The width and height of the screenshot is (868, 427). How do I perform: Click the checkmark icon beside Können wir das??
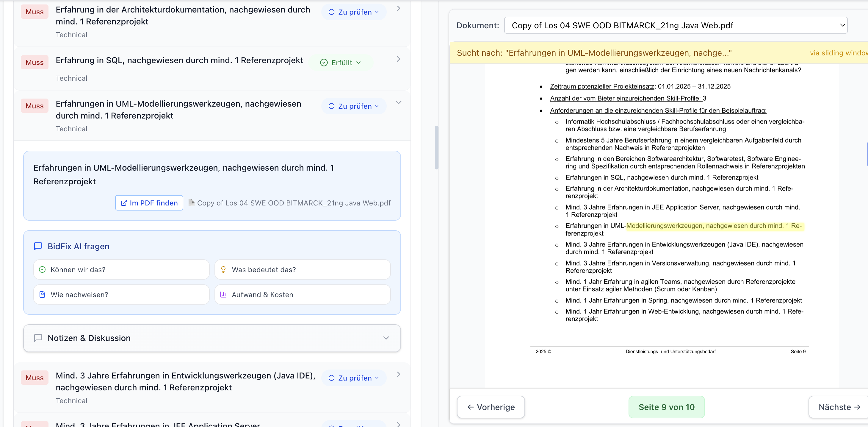click(x=42, y=269)
